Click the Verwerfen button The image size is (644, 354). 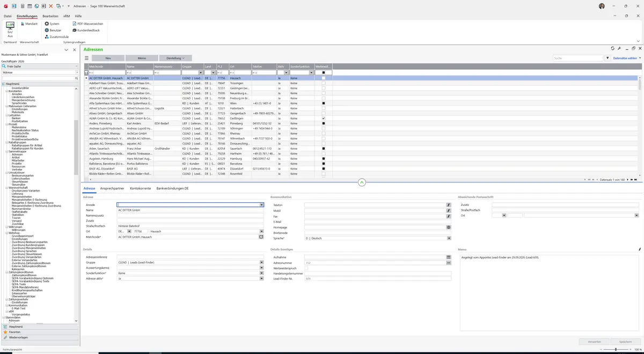(x=595, y=341)
